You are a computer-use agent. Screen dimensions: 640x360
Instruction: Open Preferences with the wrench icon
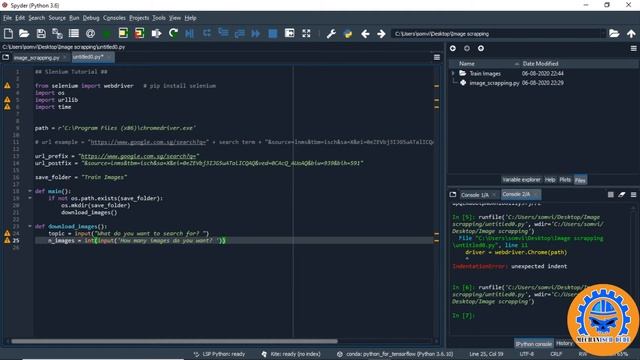[x=331, y=33]
